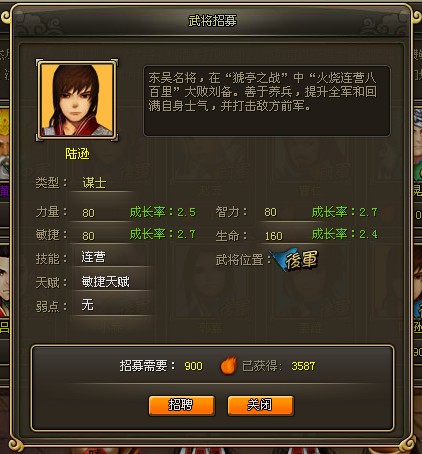Click the 武将招募 dialog title
The height and width of the screenshot is (454, 422).
click(x=212, y=21)
